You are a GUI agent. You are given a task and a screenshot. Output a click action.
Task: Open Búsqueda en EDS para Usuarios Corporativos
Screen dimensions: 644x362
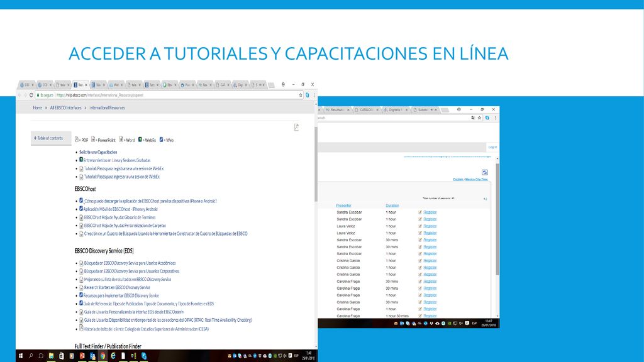131,271
